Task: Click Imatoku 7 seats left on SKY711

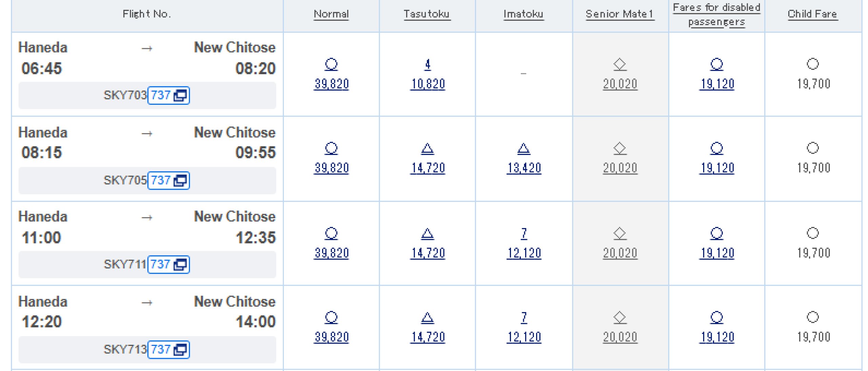Action: [524, 233]
